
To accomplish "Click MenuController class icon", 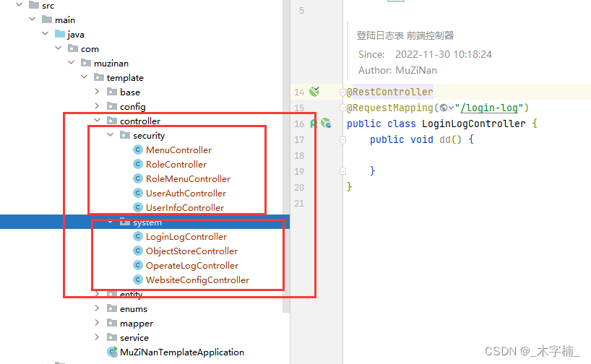I will pos(138,149).
